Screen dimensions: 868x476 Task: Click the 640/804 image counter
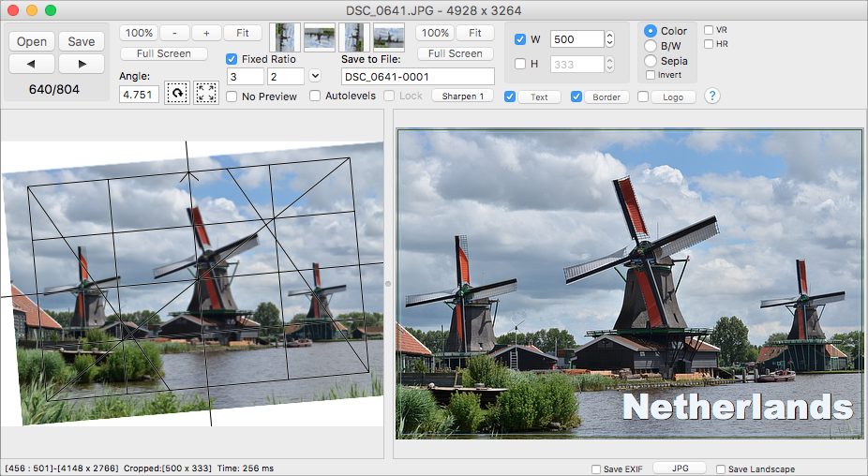[x=54, y=89]
